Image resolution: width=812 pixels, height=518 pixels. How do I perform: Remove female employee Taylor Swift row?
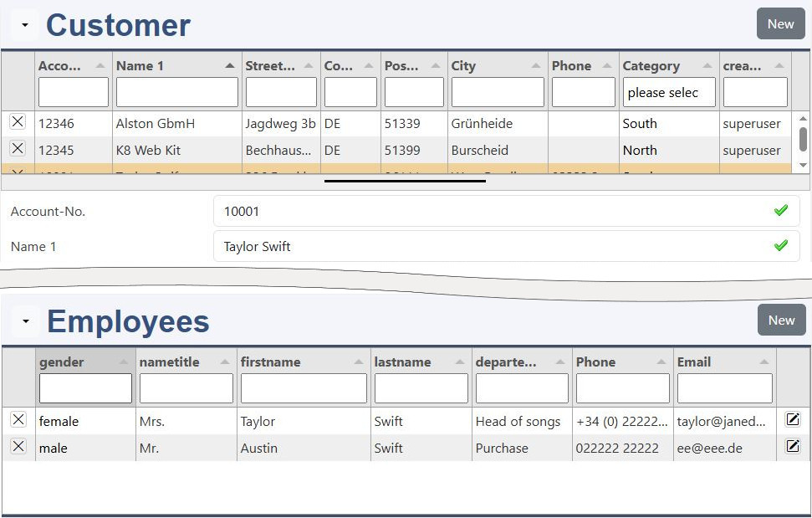point(18,420)
